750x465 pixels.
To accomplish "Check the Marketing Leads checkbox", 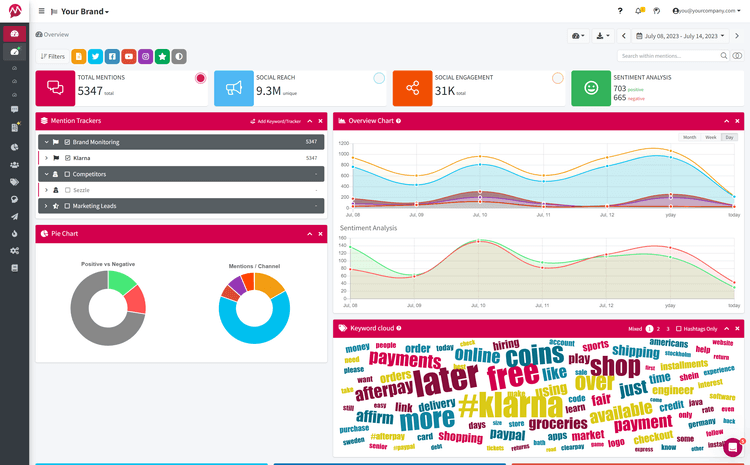I will tap(67, 206).
